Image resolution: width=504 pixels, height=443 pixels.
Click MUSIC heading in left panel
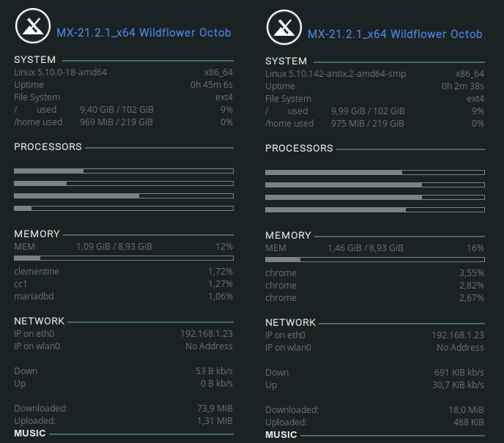tap(30, 433)
